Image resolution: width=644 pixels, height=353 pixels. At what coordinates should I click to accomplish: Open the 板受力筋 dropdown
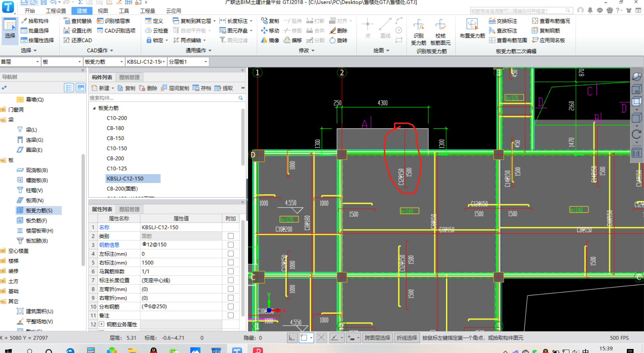(x=104, y=62)
